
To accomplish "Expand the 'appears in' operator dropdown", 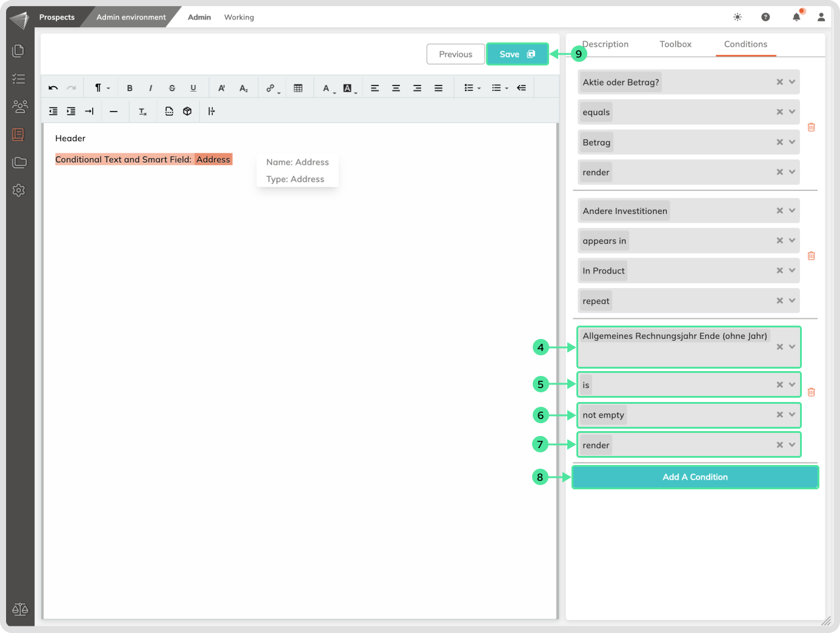I will point(792,241).
